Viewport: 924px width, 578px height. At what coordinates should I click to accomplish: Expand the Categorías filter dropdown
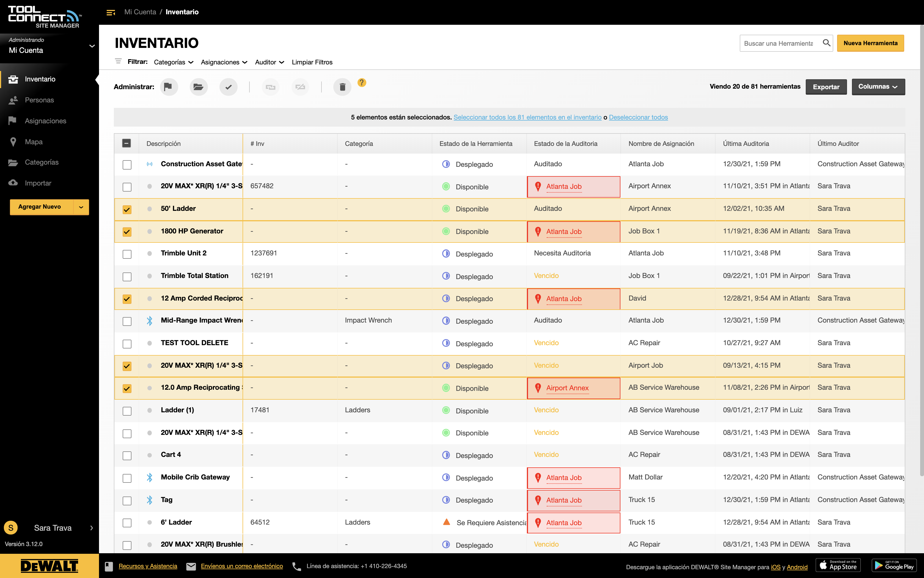[x=174, y=62]
